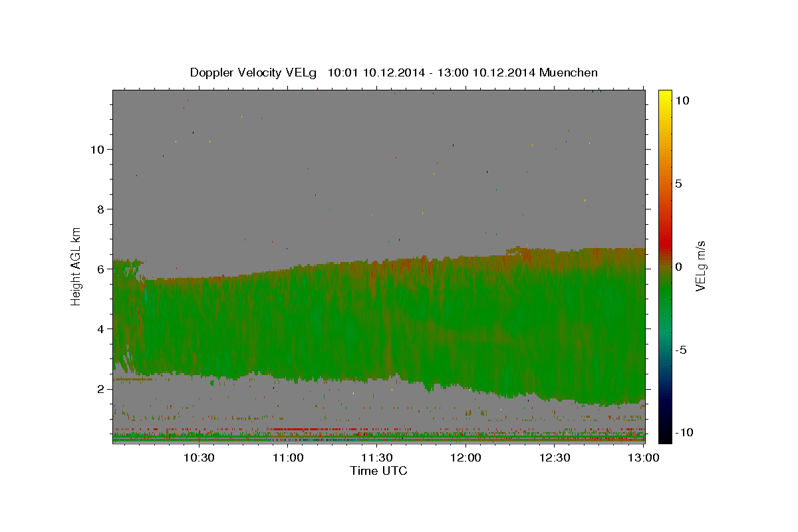The width and height of the screenshot is (798, 532).
Task: Click the '13:00' time axis label
Action: pyautogui.click(x=644, y=458)
